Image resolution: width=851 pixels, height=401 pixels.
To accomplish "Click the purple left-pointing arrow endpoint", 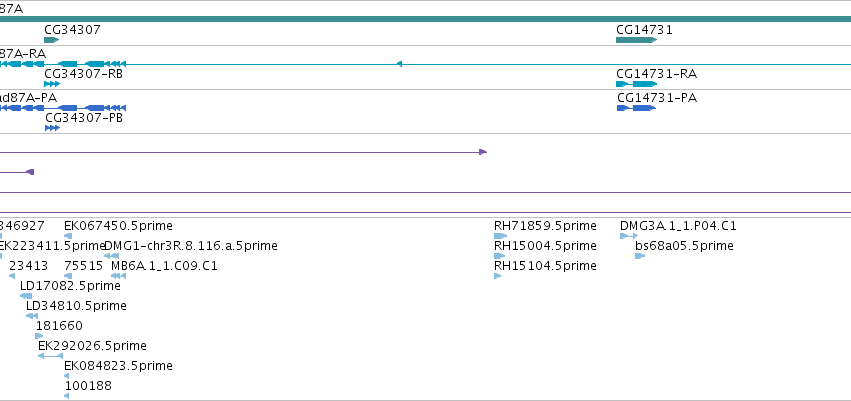I will [x=30, y=172].
